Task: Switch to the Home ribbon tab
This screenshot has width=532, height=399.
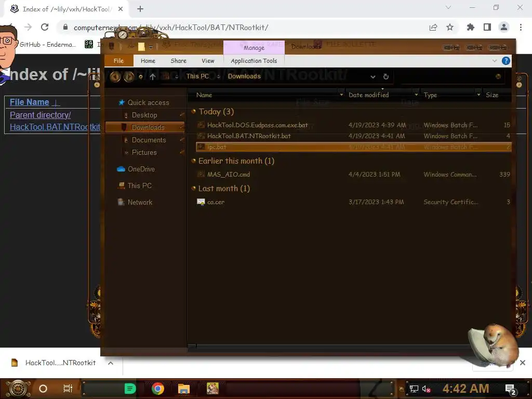Action: point(148,61)
